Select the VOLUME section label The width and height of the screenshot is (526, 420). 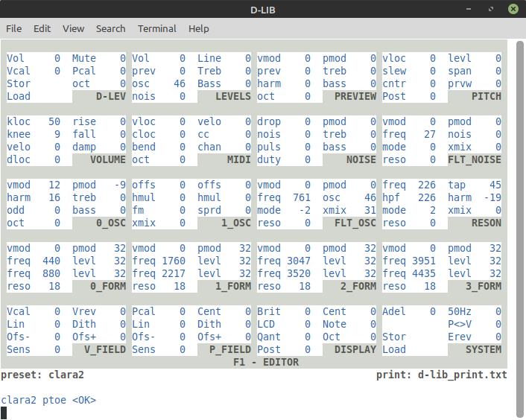tap(108, 160)
